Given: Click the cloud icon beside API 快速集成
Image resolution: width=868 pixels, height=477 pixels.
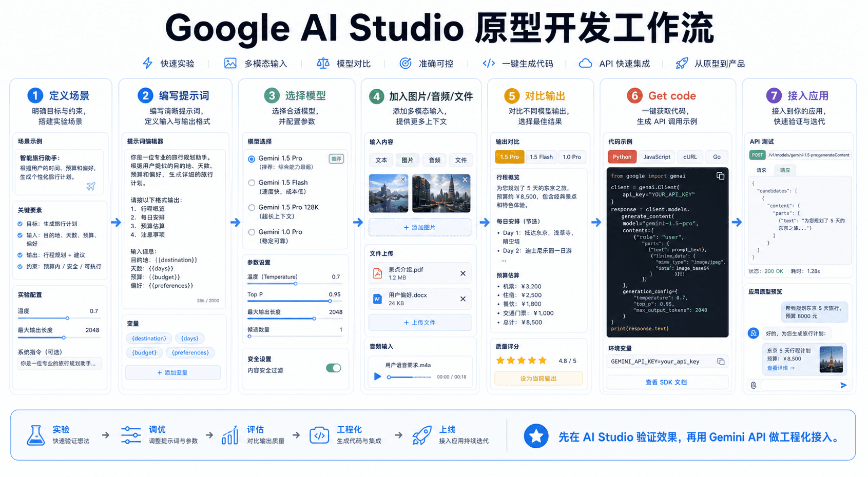Looking at the screenshot, I should tap(586, 63).
